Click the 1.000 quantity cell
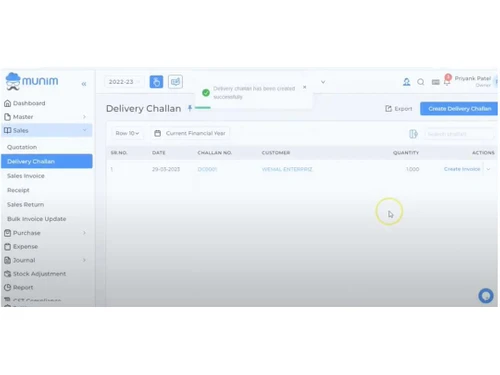500x375 pixels. click(412, 169)
